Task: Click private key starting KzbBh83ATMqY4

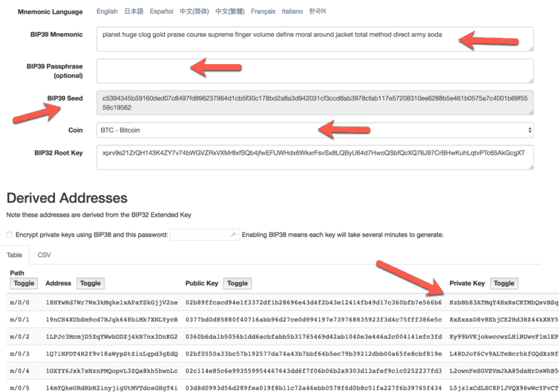Action: (504, 302)
